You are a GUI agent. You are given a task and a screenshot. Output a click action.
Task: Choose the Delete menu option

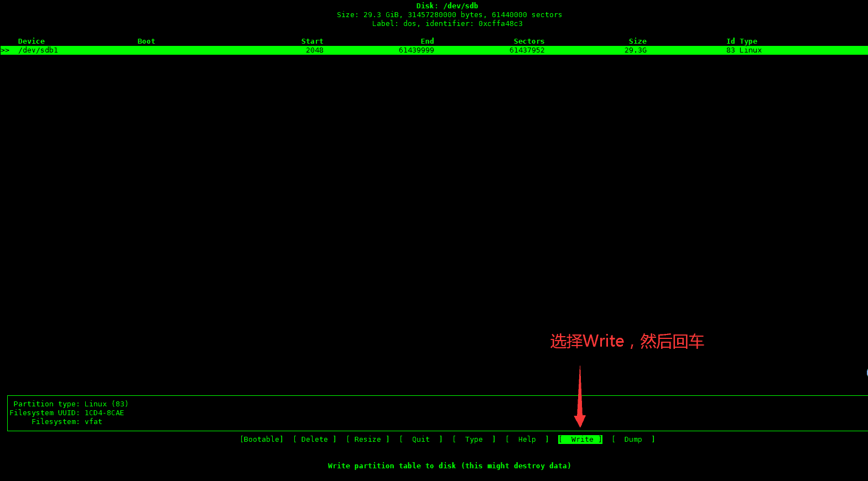[315, 440]
